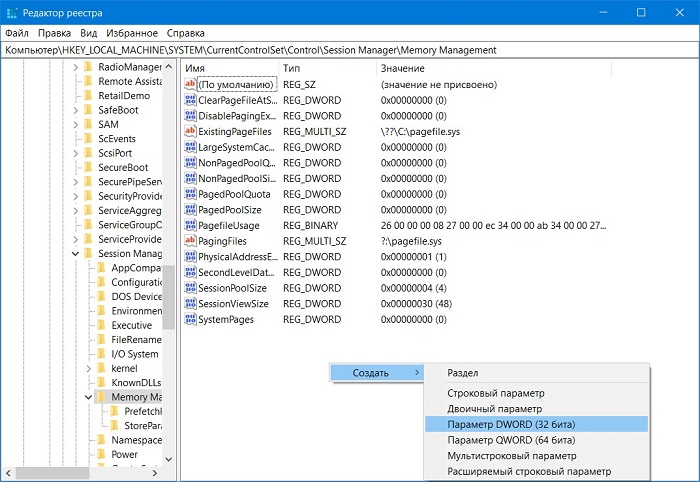
Task: Collapse the Session Manager tree node
Action: 75,253
